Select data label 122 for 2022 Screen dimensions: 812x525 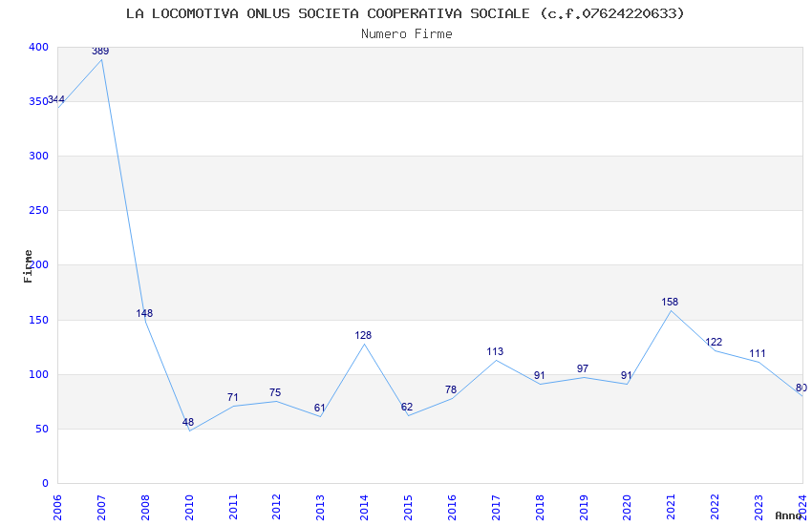[x=714, y=343]
